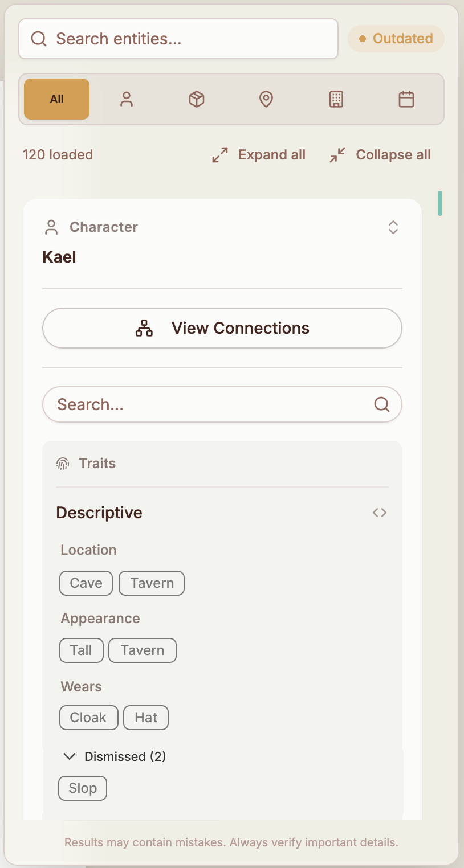Image resolution: width=464 pixels, height=868 pixels.
Task: Filter entities by Locations pin icon
Action: [x=266, y=100]
